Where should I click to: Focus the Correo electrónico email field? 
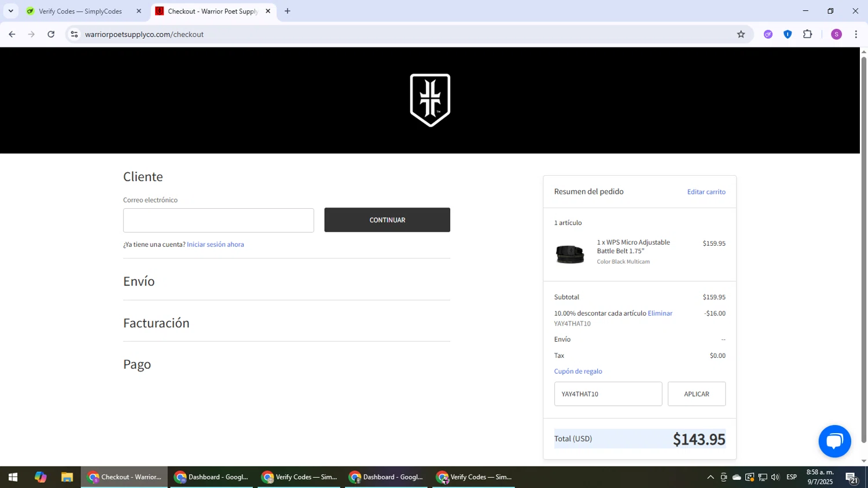219,220
